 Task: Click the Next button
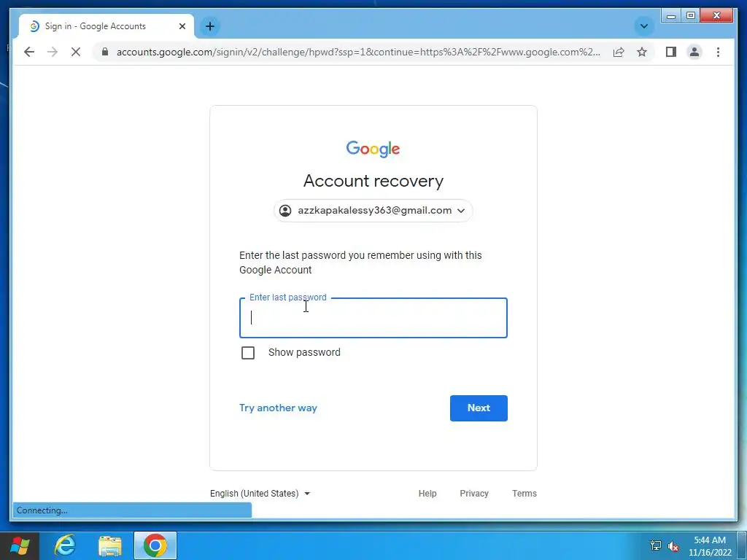coord(479,408)
